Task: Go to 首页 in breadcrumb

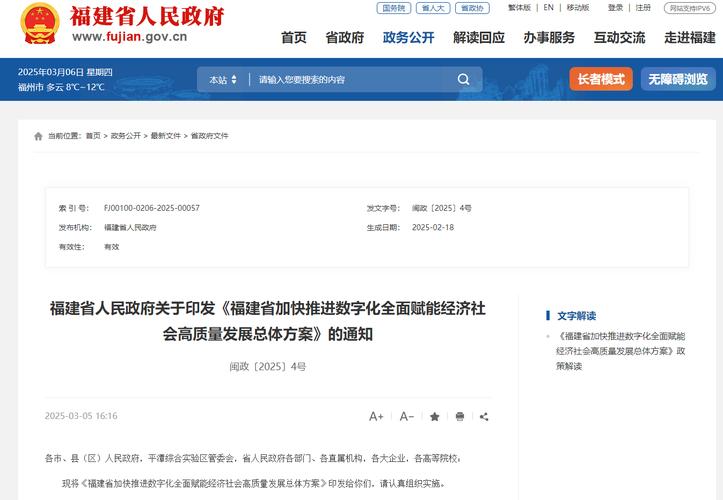Action: pos(93,136)
